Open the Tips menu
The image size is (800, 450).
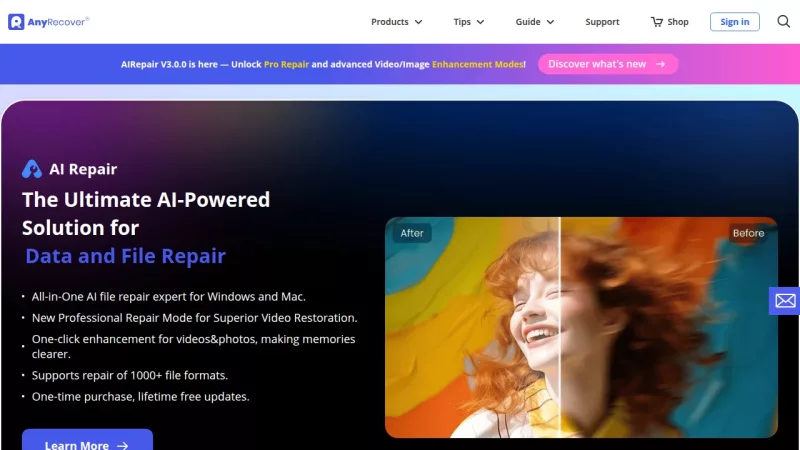click(468, 22)
